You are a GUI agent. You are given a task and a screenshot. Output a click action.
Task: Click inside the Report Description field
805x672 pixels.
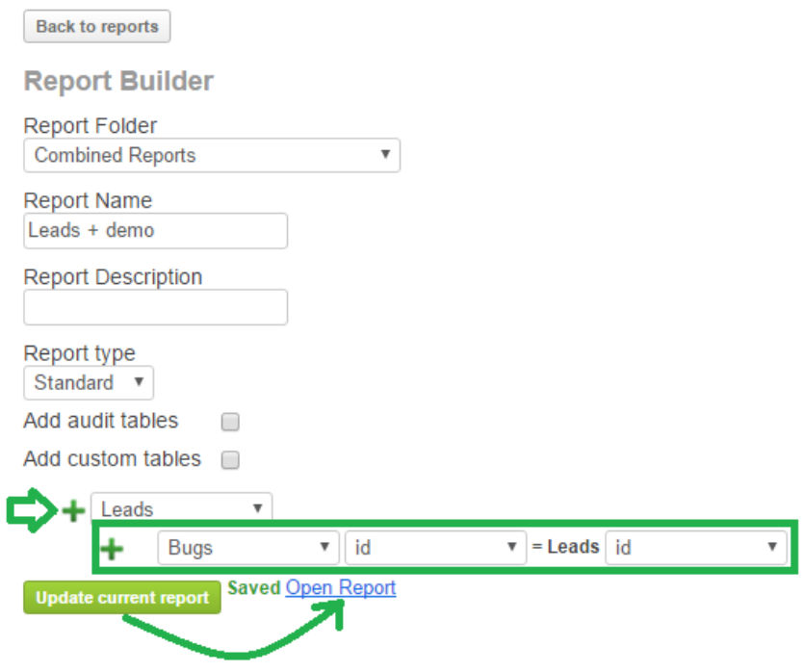coord(155,306)
